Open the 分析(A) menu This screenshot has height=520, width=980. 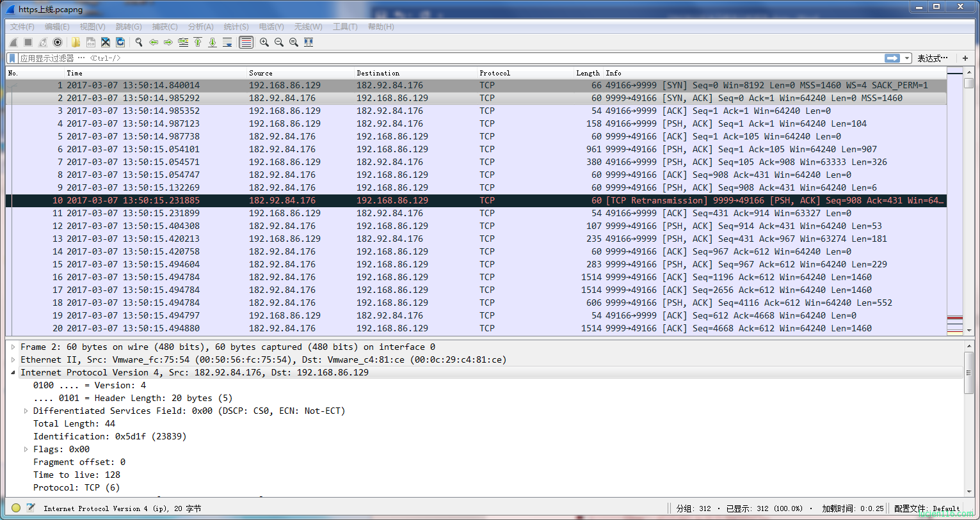[200, 27]
